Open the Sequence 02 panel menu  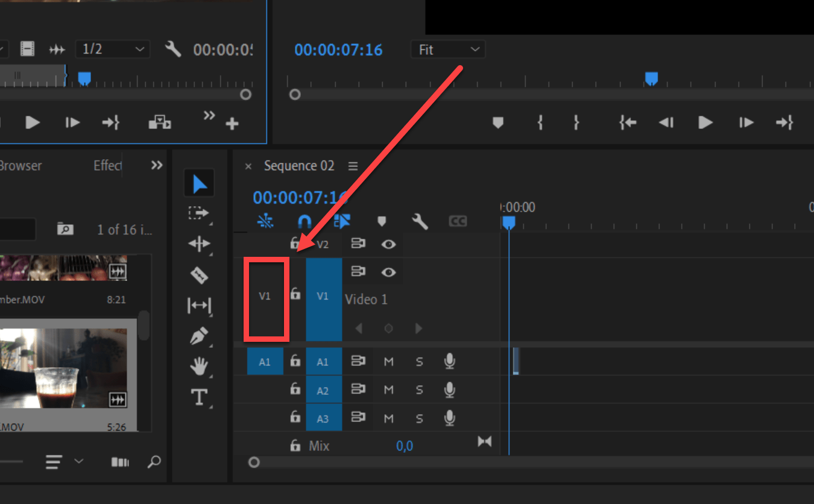click(353, 166)
